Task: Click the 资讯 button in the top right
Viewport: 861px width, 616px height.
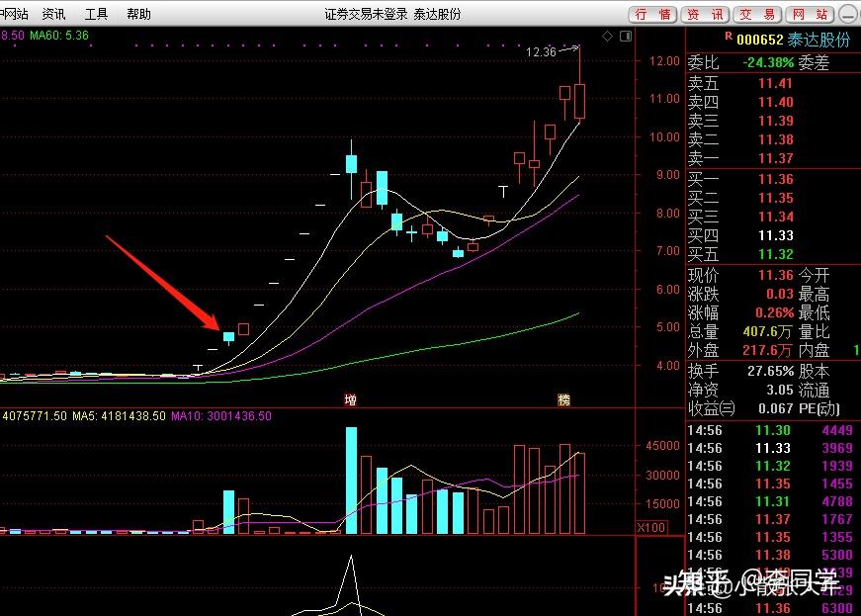Action: pyautogui.click(x=705, y=15)
